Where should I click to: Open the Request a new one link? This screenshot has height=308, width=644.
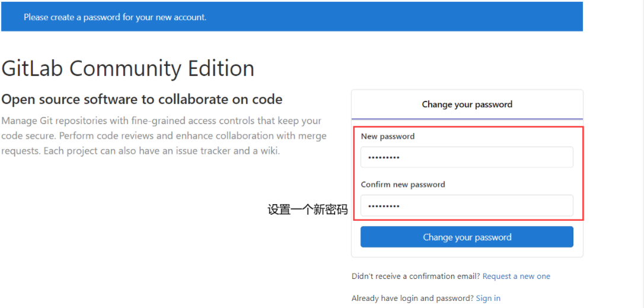[516, 276]
